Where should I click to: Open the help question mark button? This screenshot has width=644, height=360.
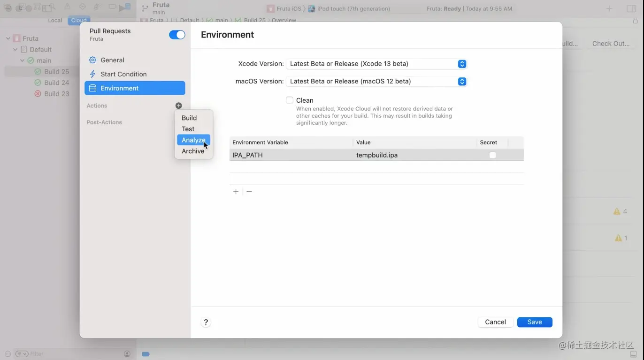(x=206, y=322)
